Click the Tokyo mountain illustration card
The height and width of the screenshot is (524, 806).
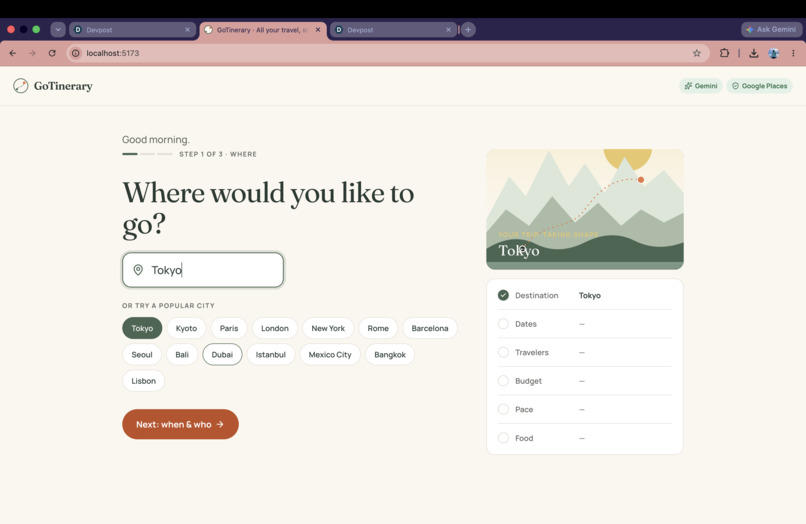point(585,209)
